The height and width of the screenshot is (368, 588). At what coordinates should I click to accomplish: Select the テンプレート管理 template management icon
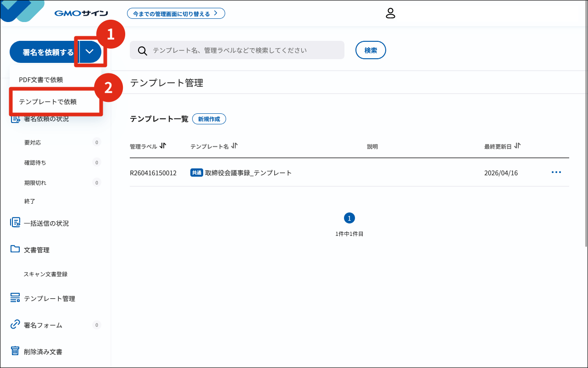coord(14,298)
